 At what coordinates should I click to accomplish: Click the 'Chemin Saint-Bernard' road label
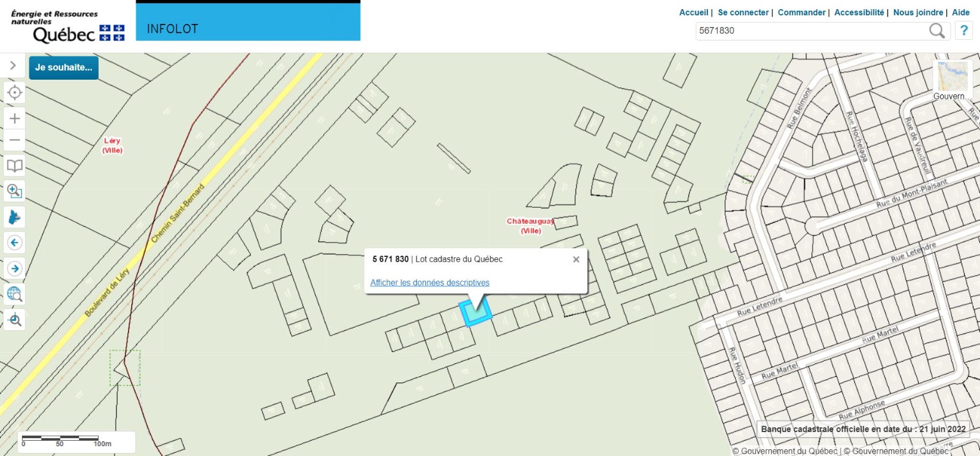(178, 213)
